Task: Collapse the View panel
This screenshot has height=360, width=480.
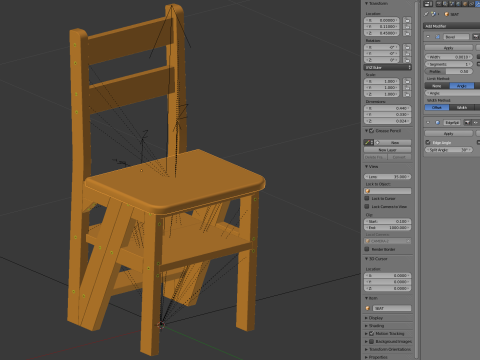Action: tap(366, 167)
